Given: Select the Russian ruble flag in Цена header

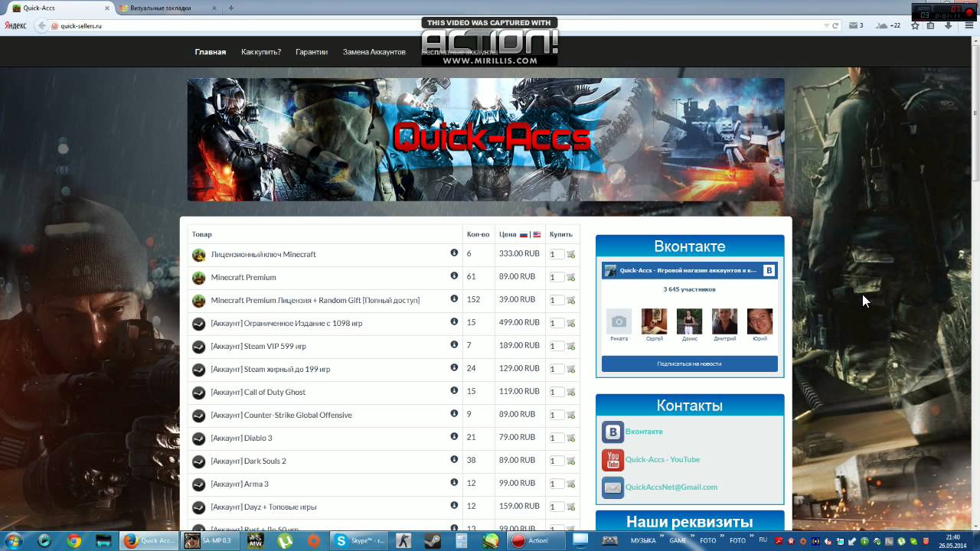Looking at the screenshot, I should coord(524,234).
